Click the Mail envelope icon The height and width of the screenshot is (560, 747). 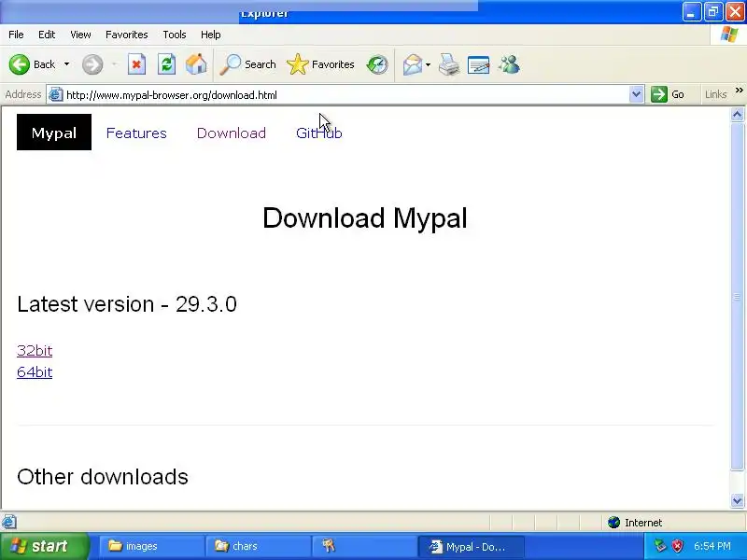click(x=413, y=64)
